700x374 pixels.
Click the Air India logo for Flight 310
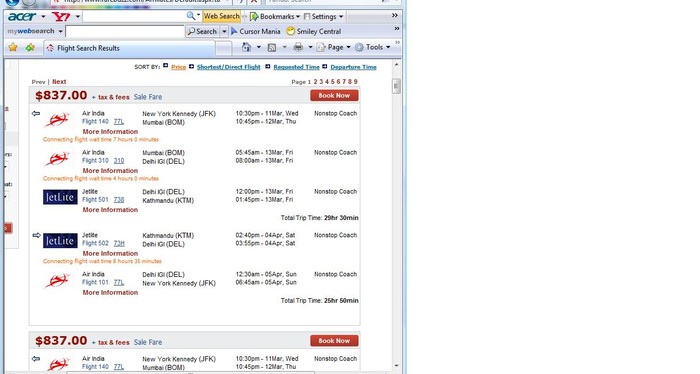pyautogui.click(x=57, y=159)
